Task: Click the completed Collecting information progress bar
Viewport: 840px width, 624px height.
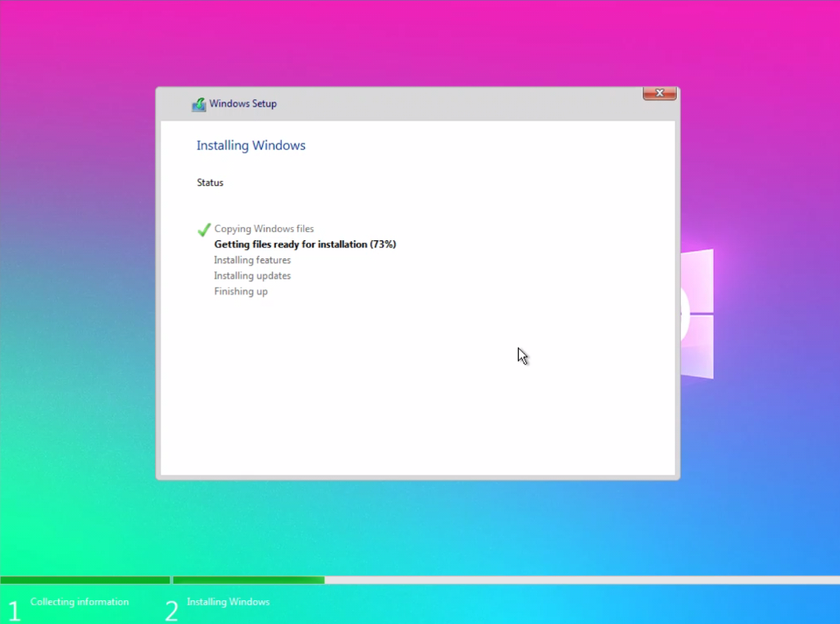Action: pyautogui.click(x=84, y=580)
